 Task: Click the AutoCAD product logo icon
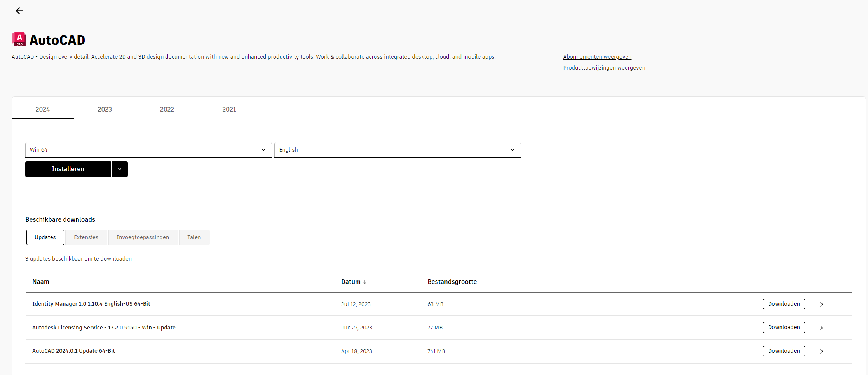tap(19, 39)
